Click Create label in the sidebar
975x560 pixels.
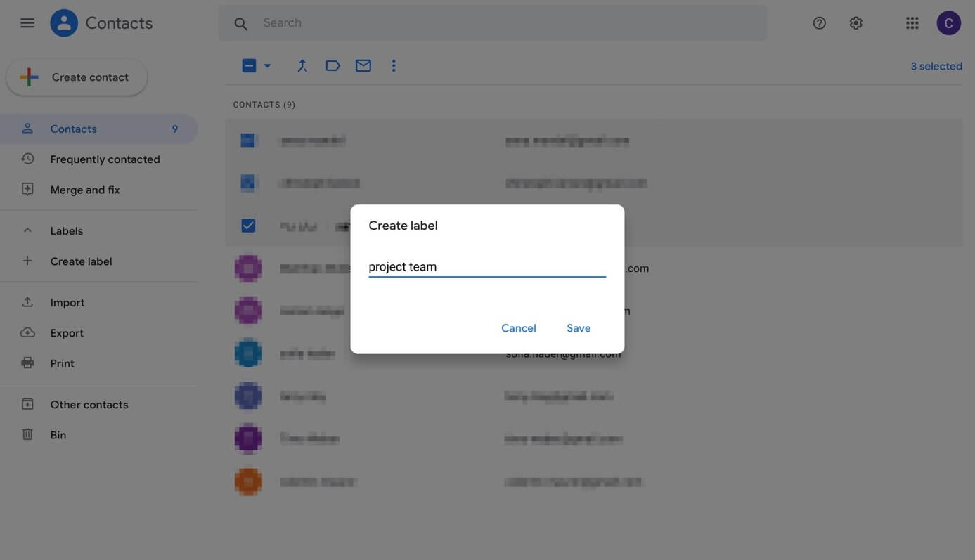pos(98,261)
